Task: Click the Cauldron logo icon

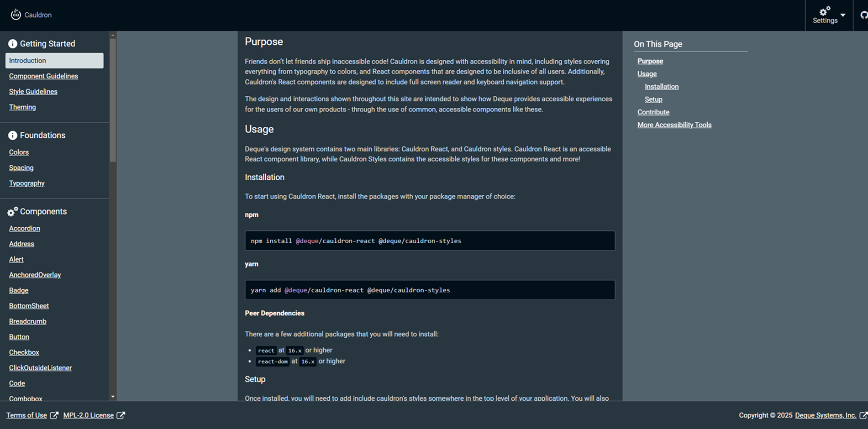Action: [x=16, y=15]
